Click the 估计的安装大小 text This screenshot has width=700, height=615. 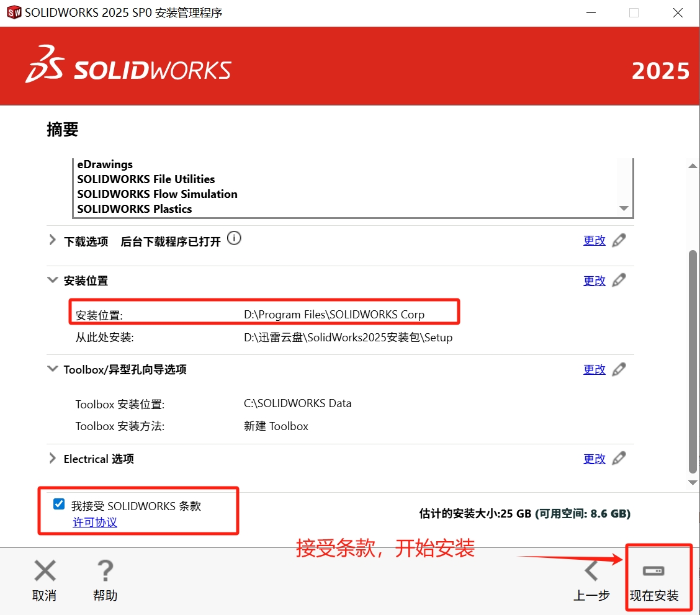point(524,514)
